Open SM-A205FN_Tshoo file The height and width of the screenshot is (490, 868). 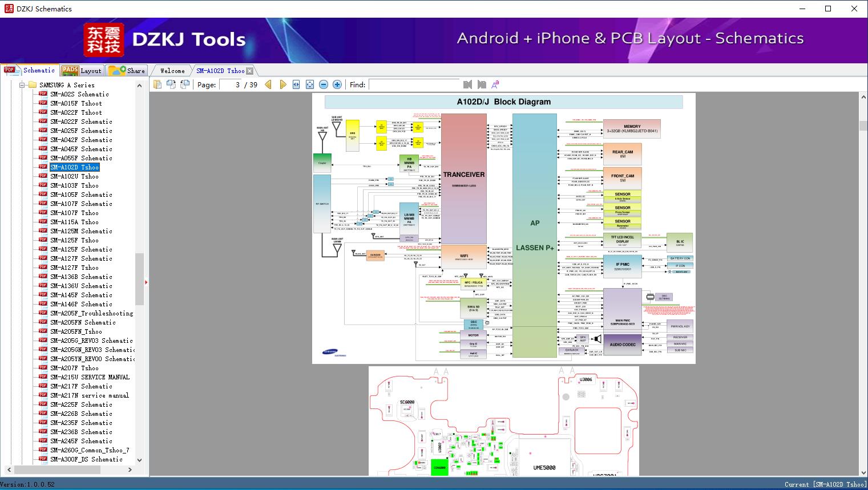point(76,331)
